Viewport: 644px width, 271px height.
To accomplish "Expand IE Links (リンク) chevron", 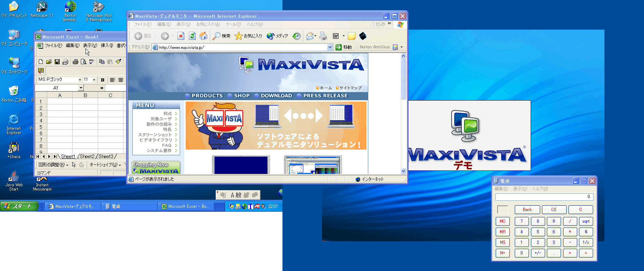I will tap(389, 24).
